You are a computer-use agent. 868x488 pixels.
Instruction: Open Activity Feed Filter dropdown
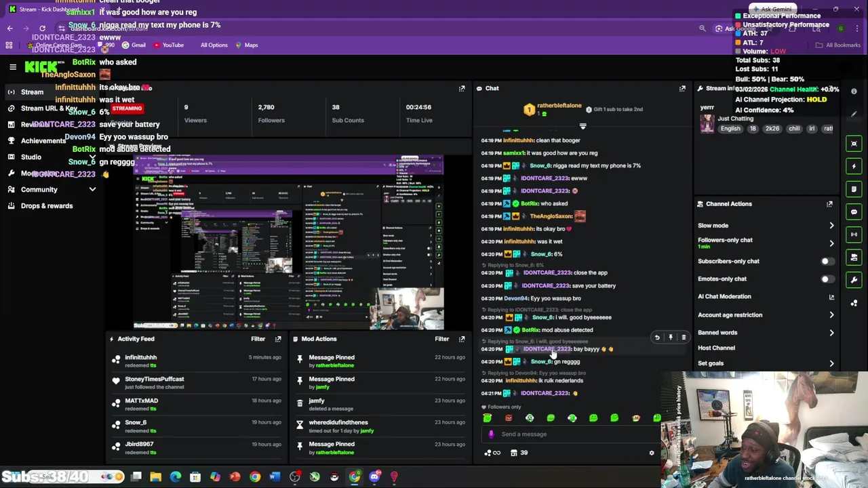[x=258, y=339]
